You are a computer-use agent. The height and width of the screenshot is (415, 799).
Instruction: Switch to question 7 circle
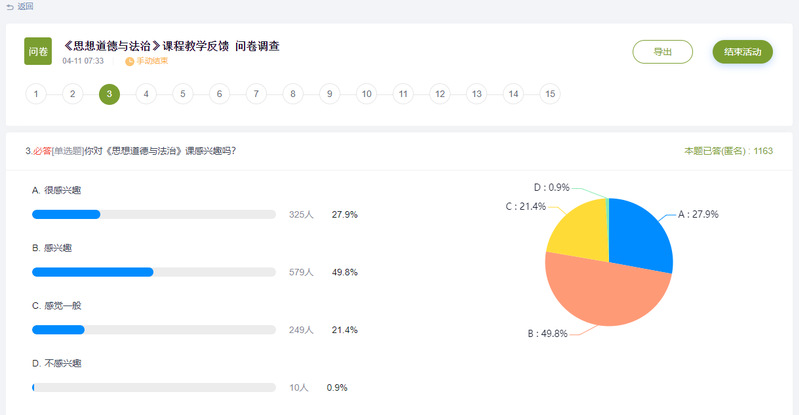coord(256,94)
